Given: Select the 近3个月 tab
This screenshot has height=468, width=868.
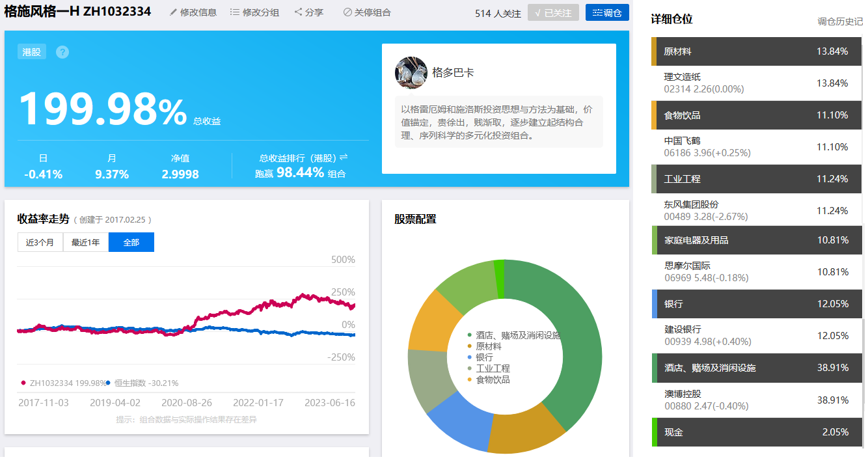Looking at the screenshot, I should pyautogui.click(x=40, y=242).
